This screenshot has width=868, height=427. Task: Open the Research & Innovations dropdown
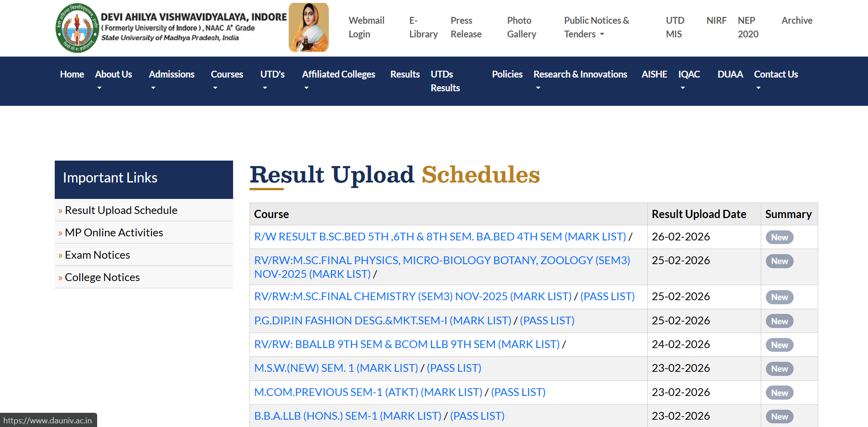[x=580, y=74]
